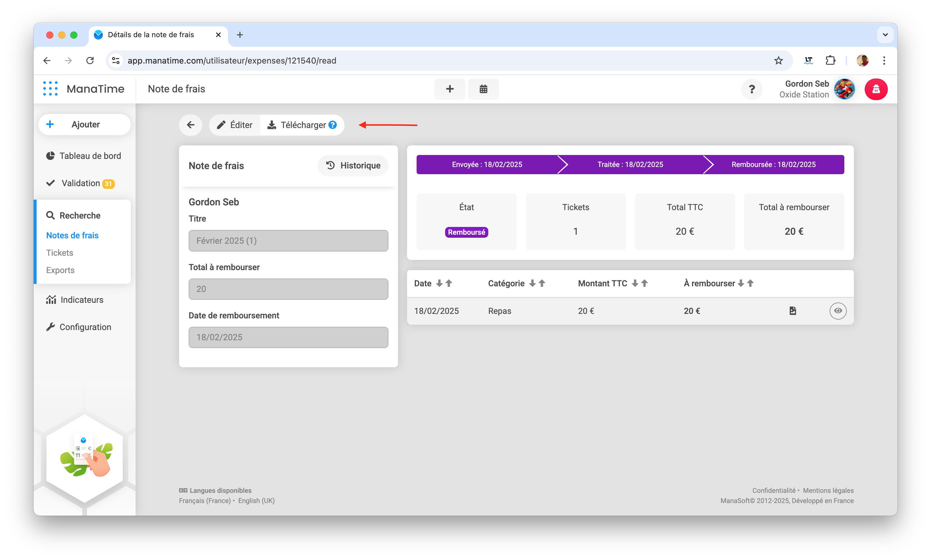Click the Repas category cell
The width and height of the screenshot is (931, 560).
coord(499,311)
